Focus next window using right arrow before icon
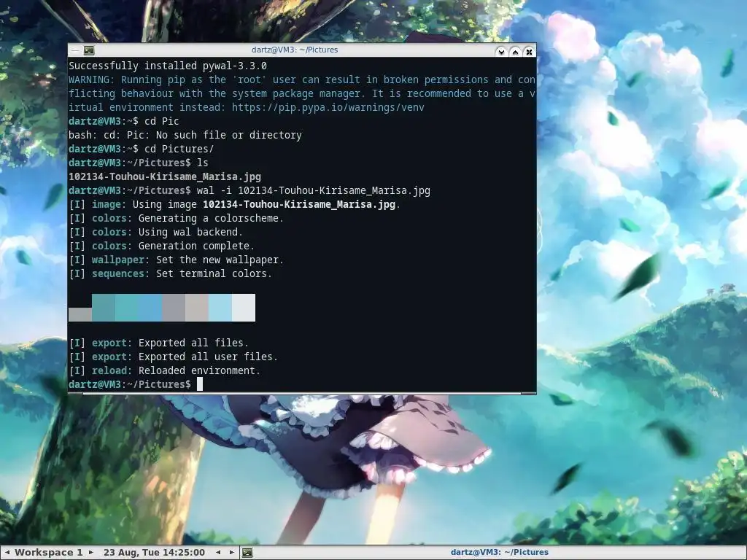 pos(231,553)
